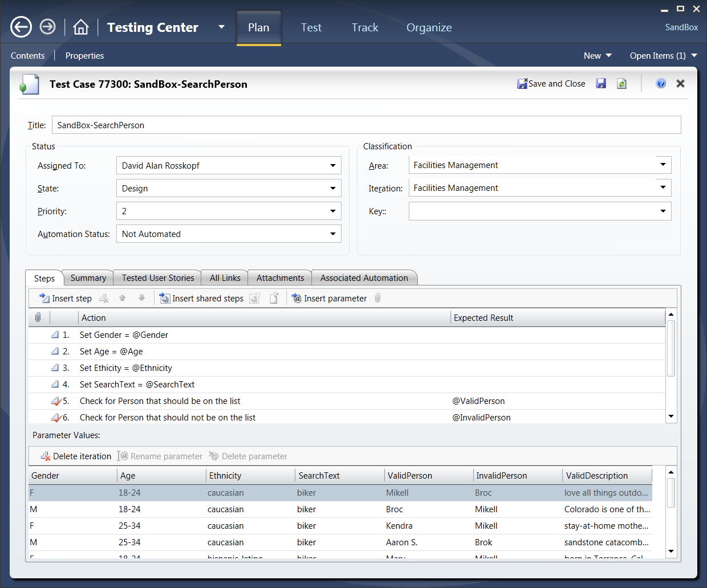This screenshot has width=707, height=588.
Task: Expand the Open Items list
Action: (663, 55)
